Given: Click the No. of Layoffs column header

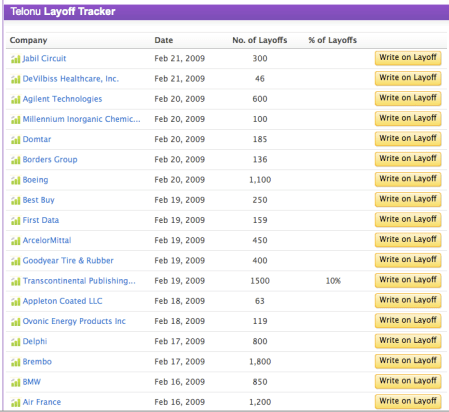Looking at the screenshot, I should pyautogui.click(x=260, y=40).
